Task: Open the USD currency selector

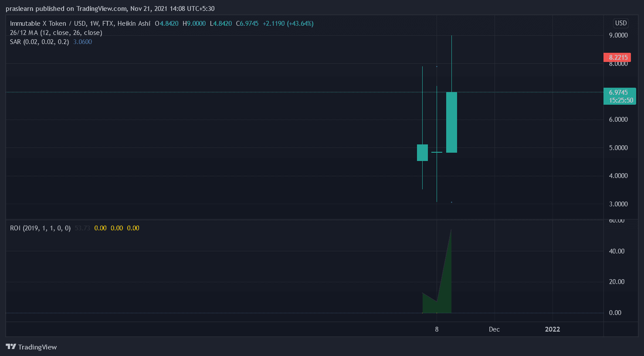Action: click(x=621, y=23)
